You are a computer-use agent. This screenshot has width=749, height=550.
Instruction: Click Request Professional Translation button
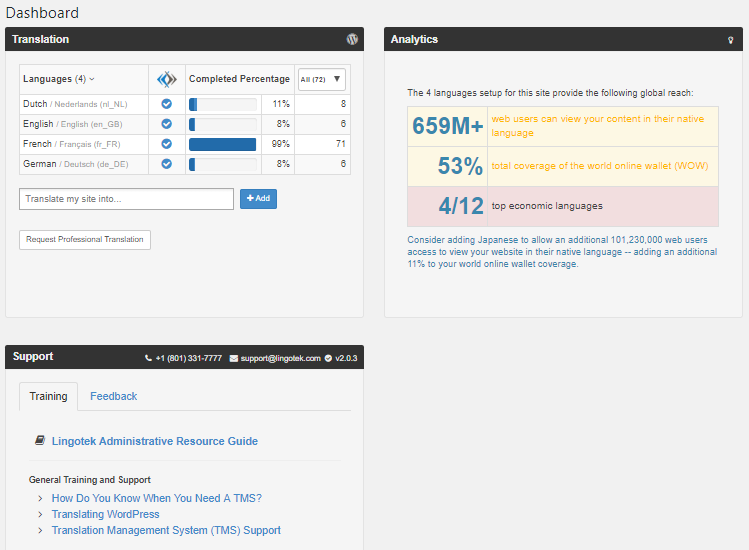tap(85, 240)
